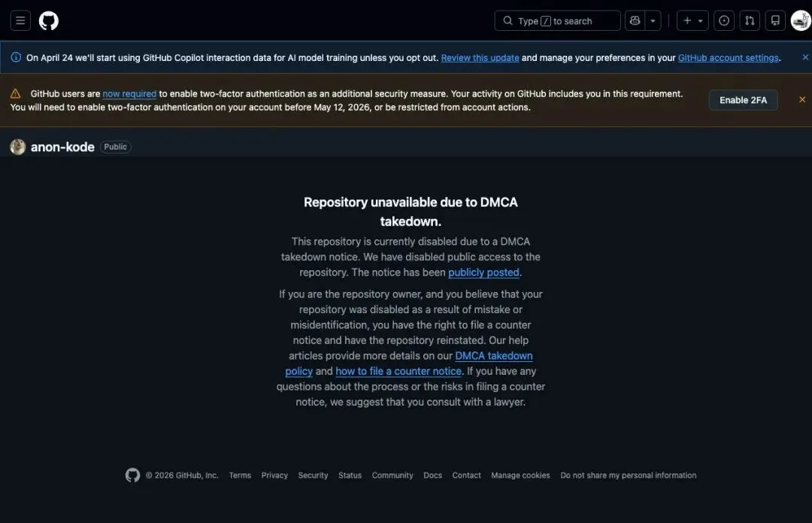Screen dimensions: 812x523
Task: Open the footer 'Status' link
Action: [x=350, y=476]
